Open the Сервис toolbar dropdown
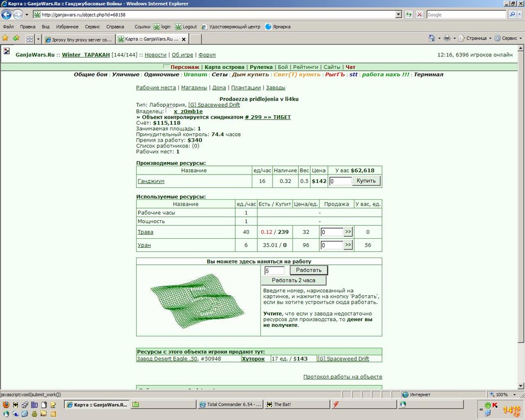The width and height of the screenshot is (525, 420). [508, 38]
